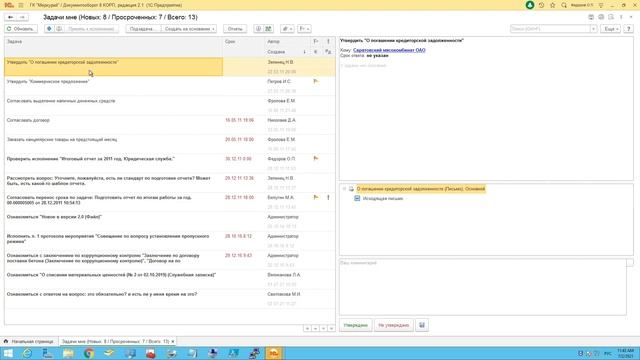640x360 pixels.
Task: Open the Windows Start button
Action: click(8, 353)
